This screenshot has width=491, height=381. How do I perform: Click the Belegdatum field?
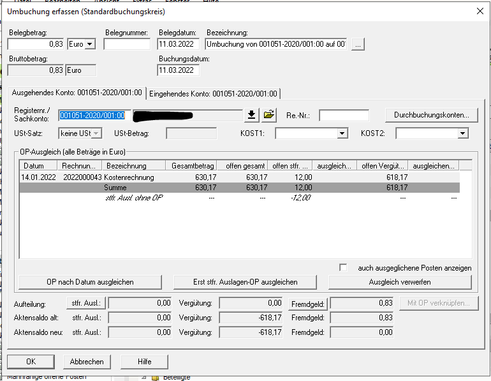178,44
